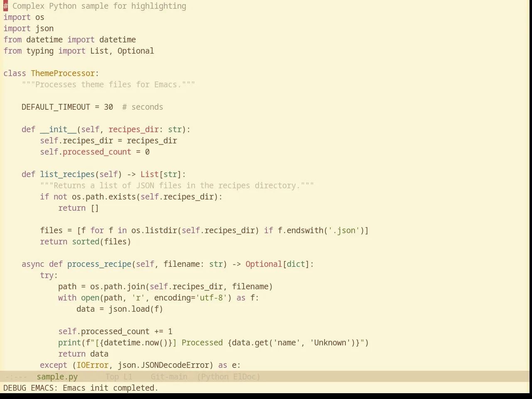532x399 pixels.
Task: Place cursor on 'Complex Python sample for highlighting' comment
Action: click(x=99, y=6)
